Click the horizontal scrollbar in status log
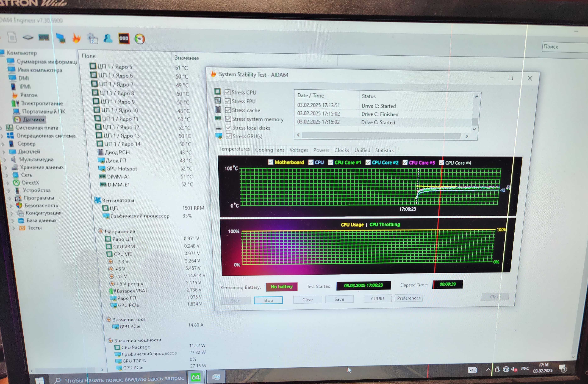This screenshot has width=588, height=384. [381, 136]
